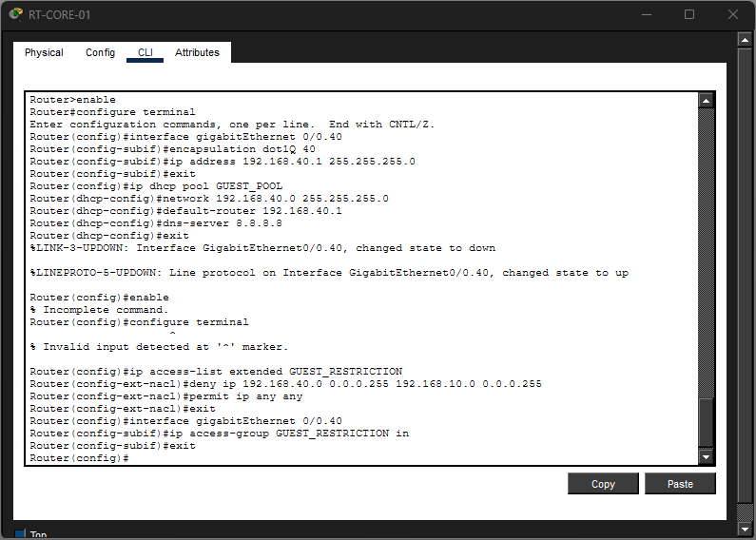Select the CLI tab
The width and height of the screenshot is (756, 540).
pyautogui.click(x=145, y=53)
